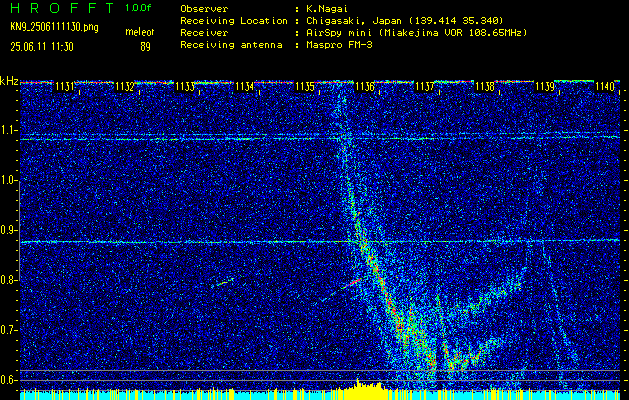629x400 pixels.
Task: Click the 1132 time marker
Action: (x=124, y=87)
